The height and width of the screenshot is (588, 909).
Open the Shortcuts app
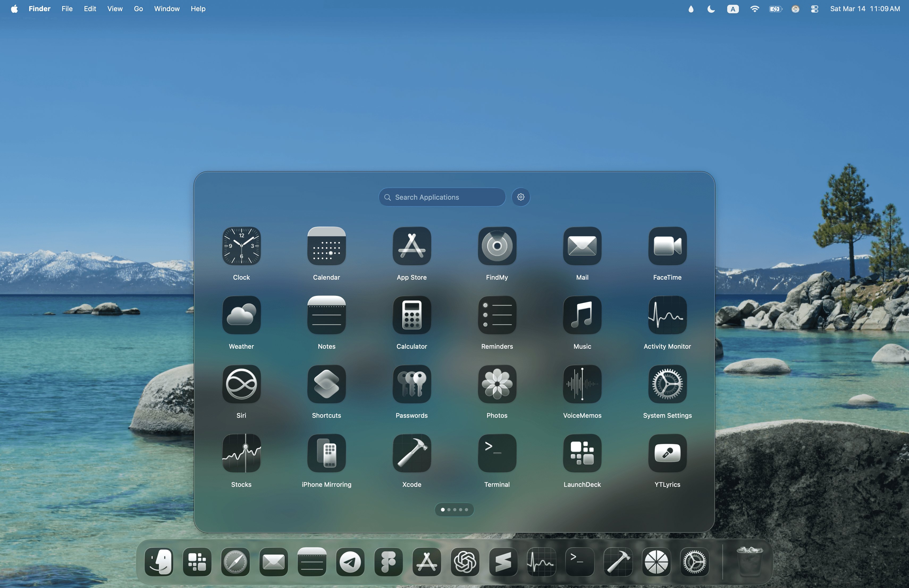click(327, 384)
